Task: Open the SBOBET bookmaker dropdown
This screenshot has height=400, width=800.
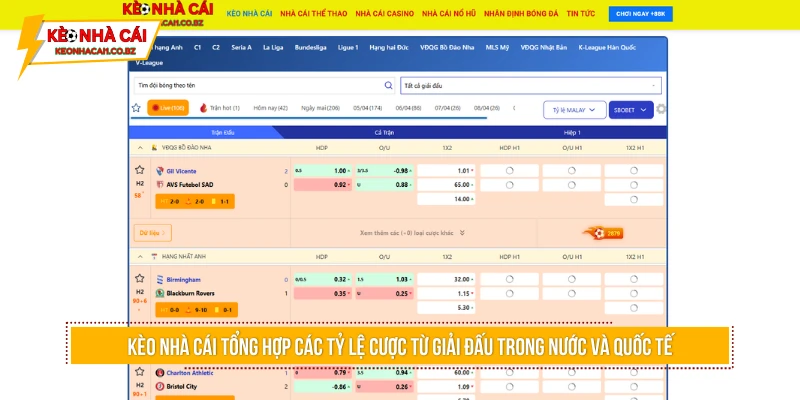Action: point(631,110)
